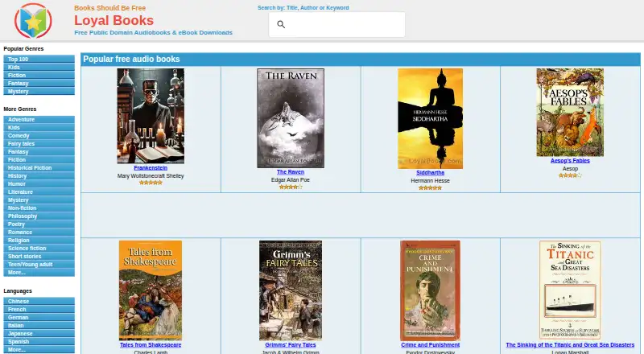Browse Historical Fiction genre
The image size is (644, 354).
click(x=39, y=168)
